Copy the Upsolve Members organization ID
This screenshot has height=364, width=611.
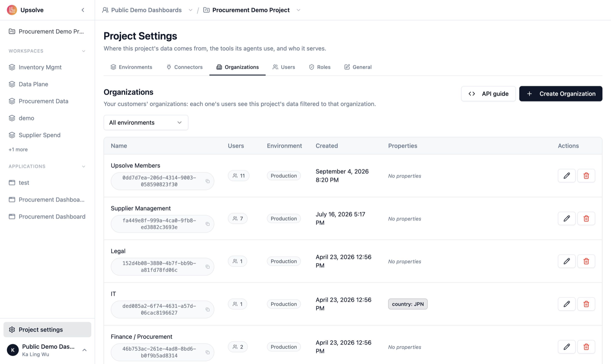[208, 181]
